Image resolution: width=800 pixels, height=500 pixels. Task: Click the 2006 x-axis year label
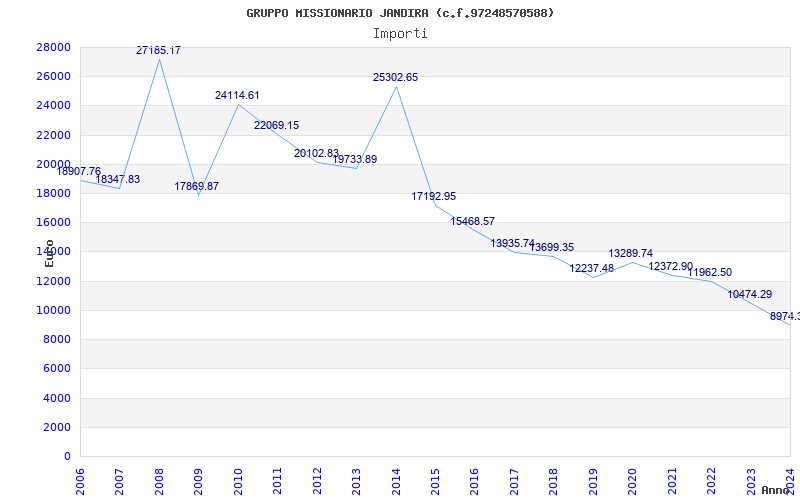coord(80,481)
